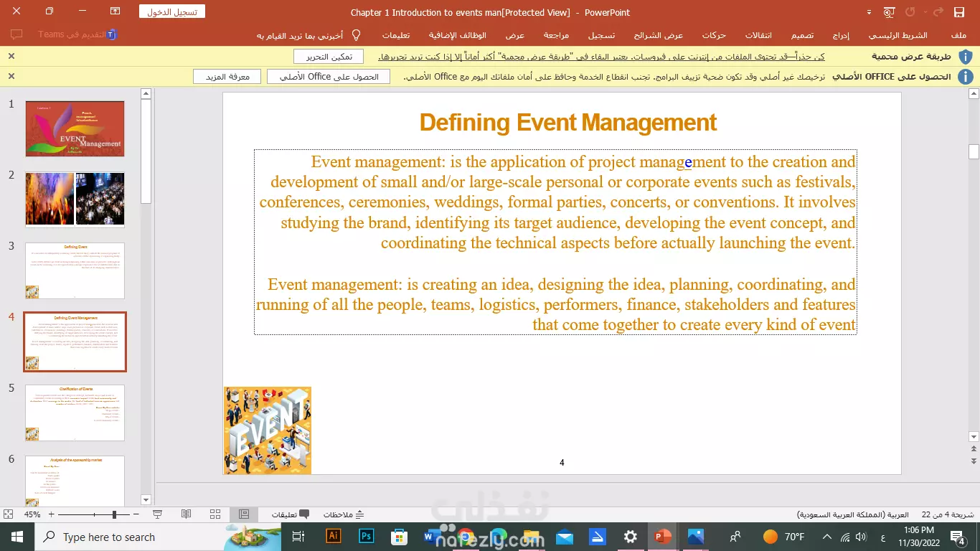Image resolution: width=980 pixels, height=551 pixels.
Task: Open the الشريط الرئيسي (Home) tab
Action: pos(897,35)
